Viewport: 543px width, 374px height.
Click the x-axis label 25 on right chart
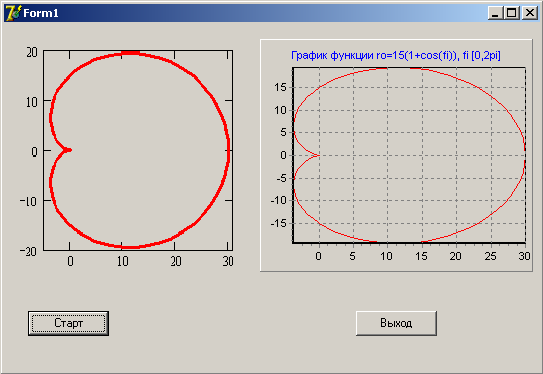(490, 256)
